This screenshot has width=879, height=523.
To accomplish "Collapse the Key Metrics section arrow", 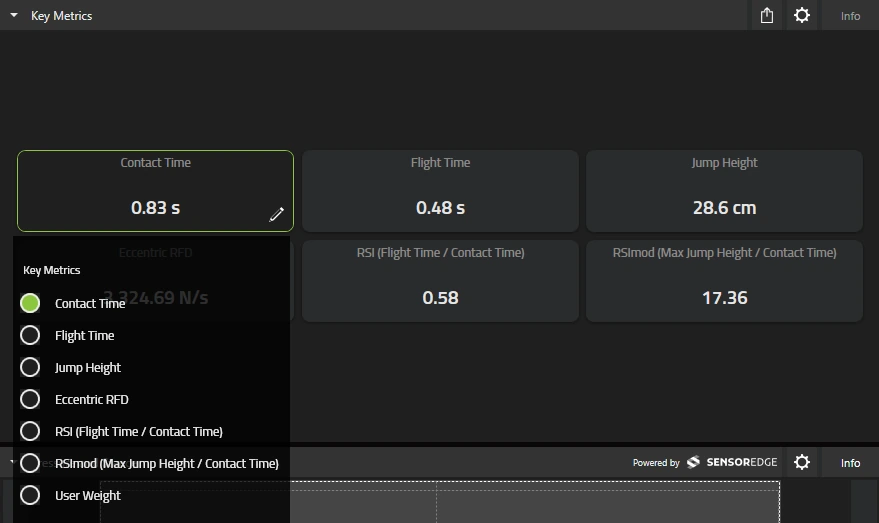I will (14, 15).
